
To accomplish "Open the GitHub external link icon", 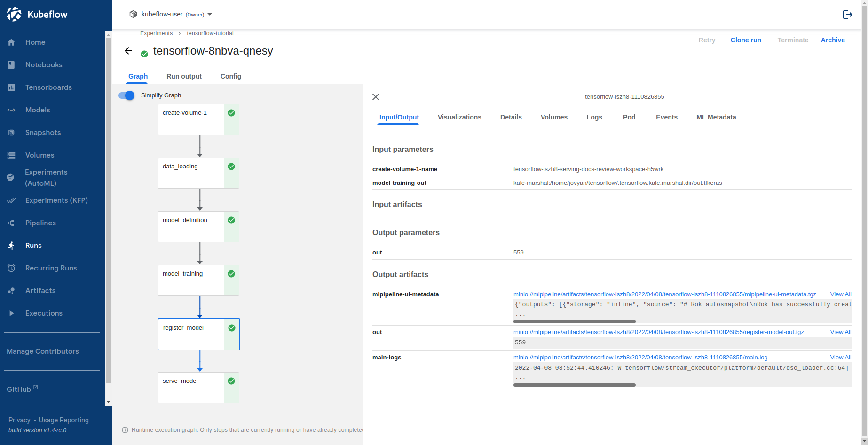I will click(x=36, y=387).
